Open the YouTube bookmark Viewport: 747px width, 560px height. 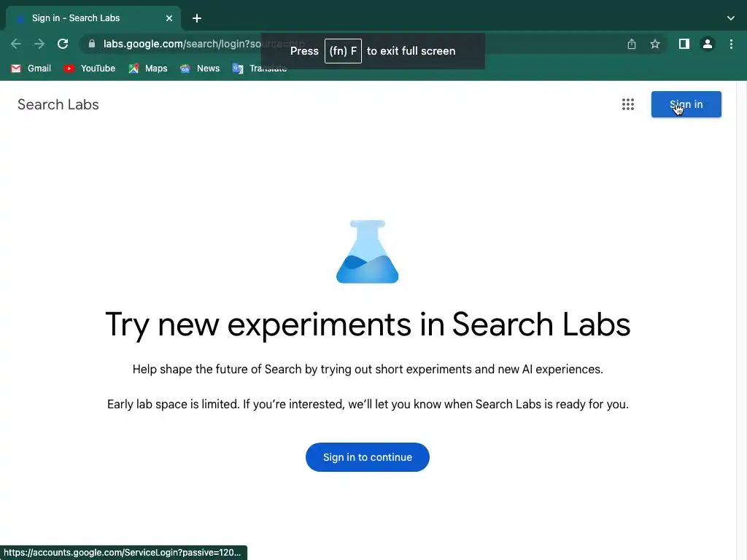pos(90,68)
